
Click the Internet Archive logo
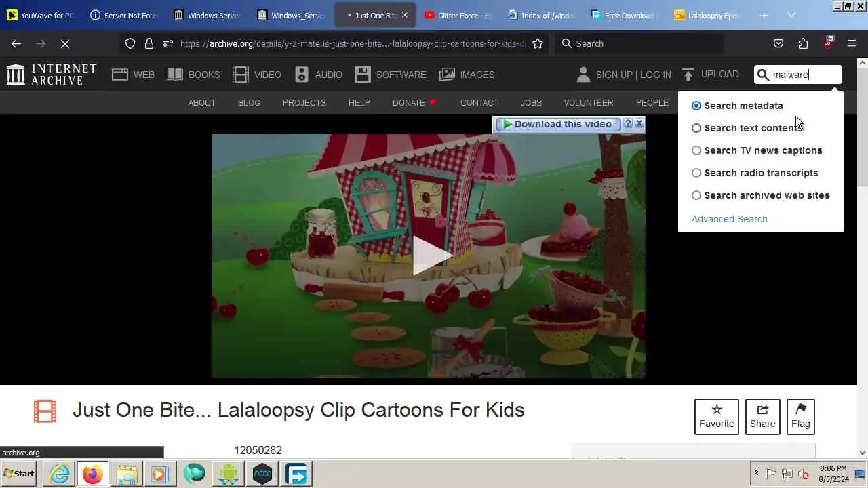click(x=52, y=75)
